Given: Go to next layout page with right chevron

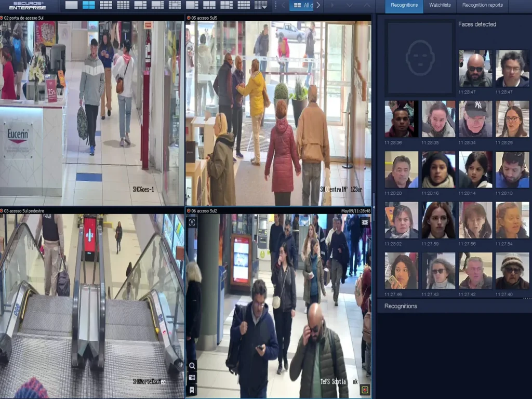Looking at the screenshot, I should point(318,5).
